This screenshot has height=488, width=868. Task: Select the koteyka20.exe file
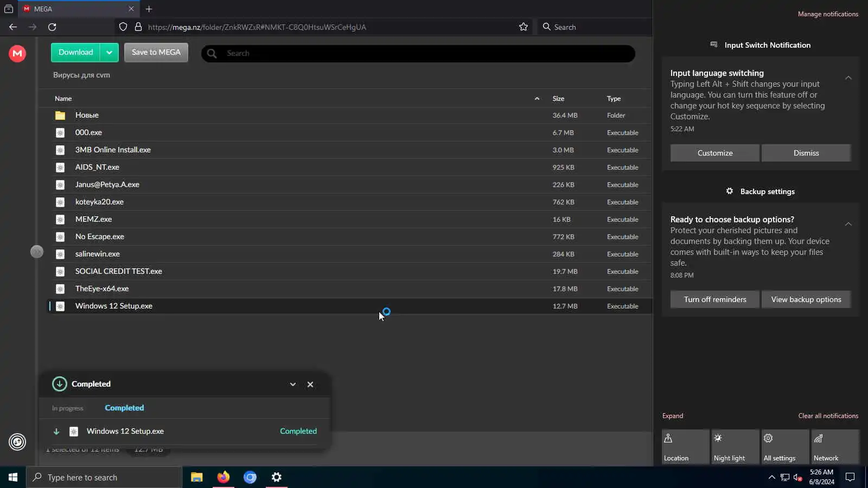pos(350,202)
